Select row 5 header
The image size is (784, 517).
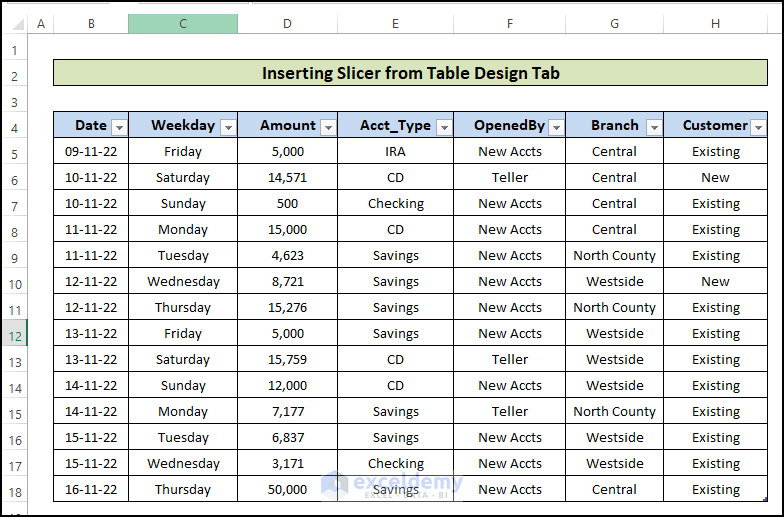point(15,152)
